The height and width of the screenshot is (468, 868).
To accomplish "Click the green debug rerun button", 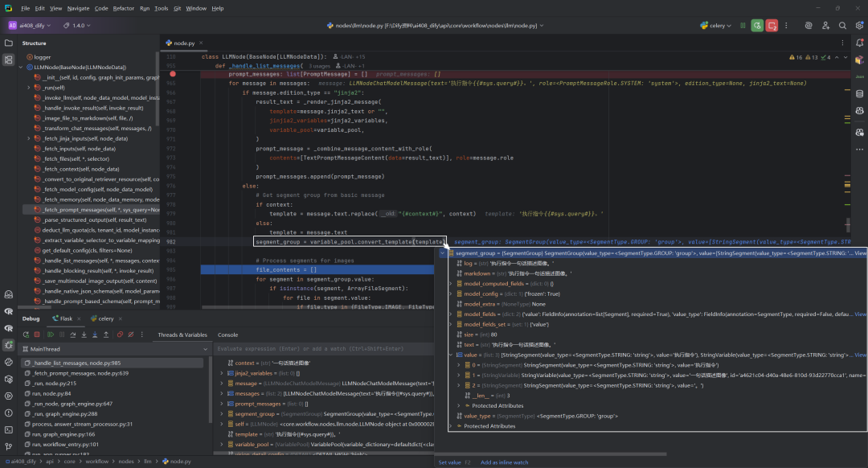I will (757, 26).
